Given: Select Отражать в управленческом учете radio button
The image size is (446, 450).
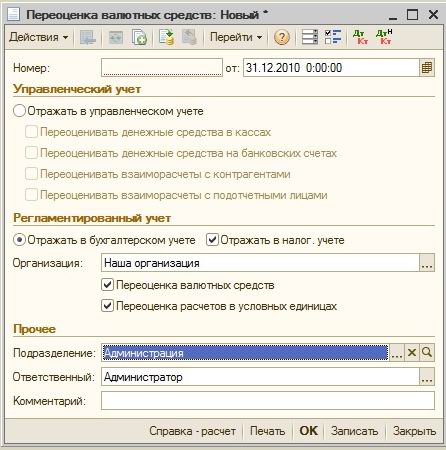Looking at the screenshot, I should pyautogui.click(x=19, y=111).
